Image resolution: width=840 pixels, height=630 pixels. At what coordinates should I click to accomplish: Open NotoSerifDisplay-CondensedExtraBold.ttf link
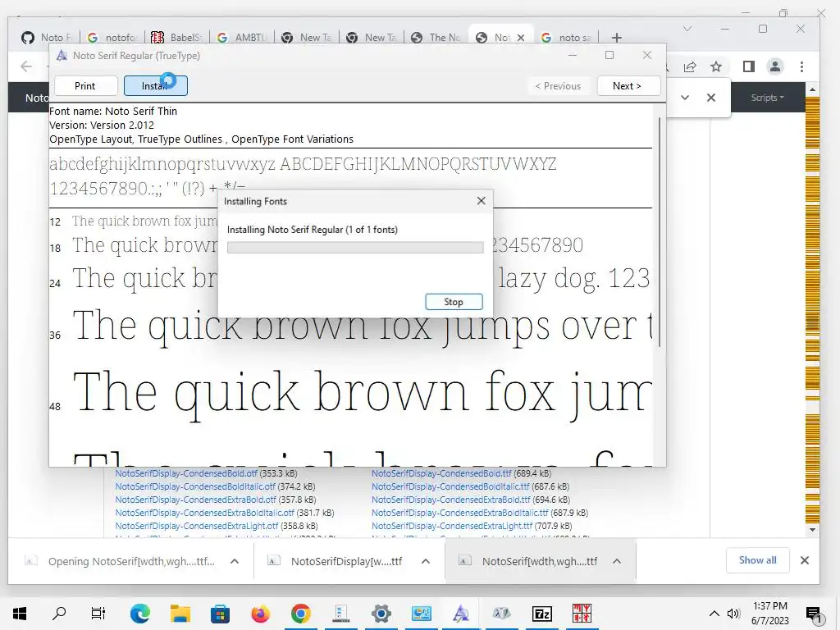[x=451, y=500]
